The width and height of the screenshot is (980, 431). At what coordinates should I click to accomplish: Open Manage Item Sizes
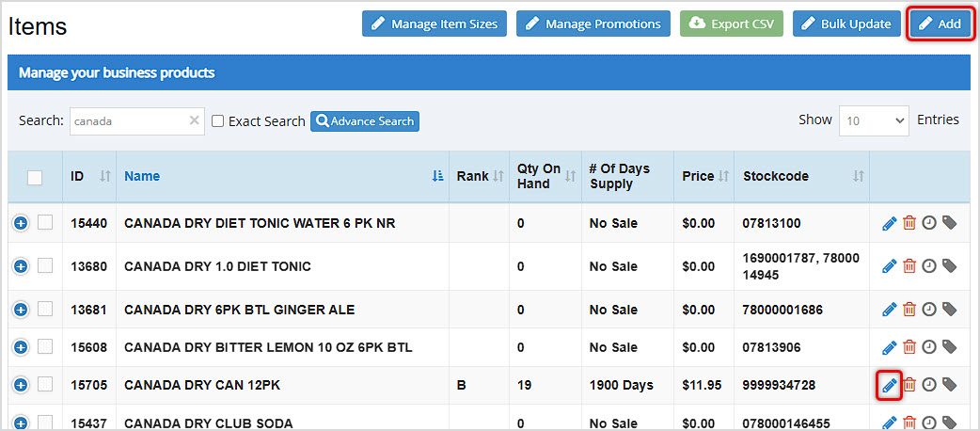[435, 24]
